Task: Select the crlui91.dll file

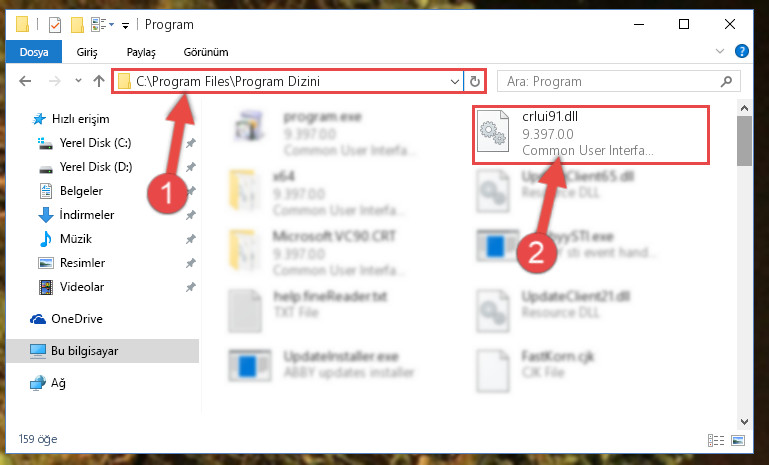Action: pyautogui.click(x=590, y=133)
